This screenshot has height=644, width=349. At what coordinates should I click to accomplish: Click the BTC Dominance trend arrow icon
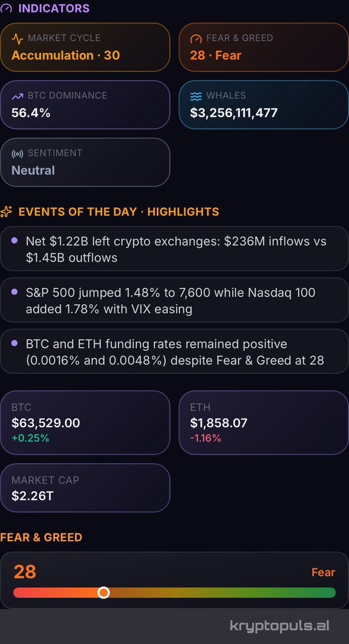coord(18,96)
